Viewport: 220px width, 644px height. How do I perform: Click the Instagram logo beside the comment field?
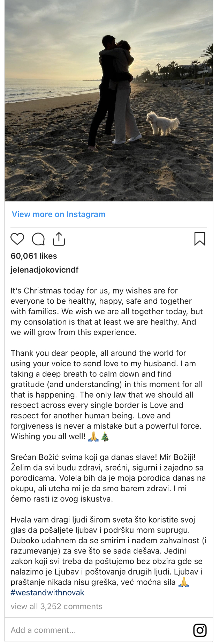pyautogui.click(x=200, y=630)
